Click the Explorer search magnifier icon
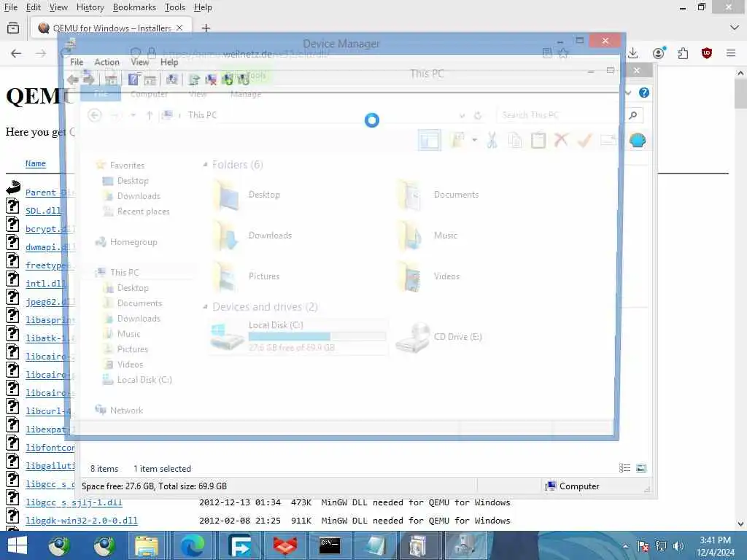This screenshot has height=560, width=747. pos(632,114)
